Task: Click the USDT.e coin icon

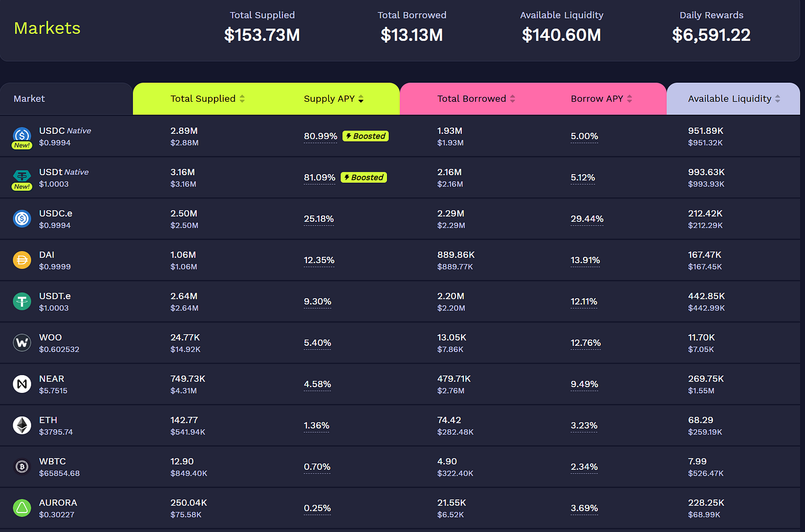Action: pos(22,301)
